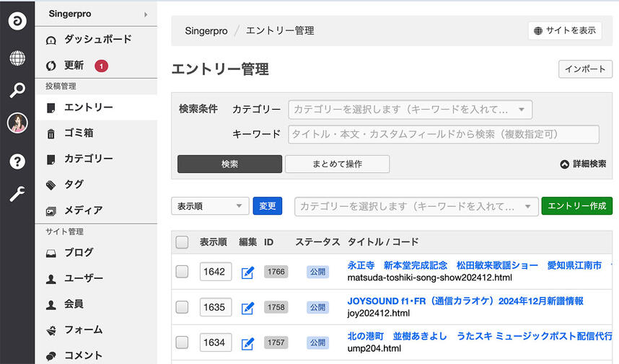
Task: Click the edit pencil icon for entry 1766
Action: pyautogui.click(x=247, y=272)
